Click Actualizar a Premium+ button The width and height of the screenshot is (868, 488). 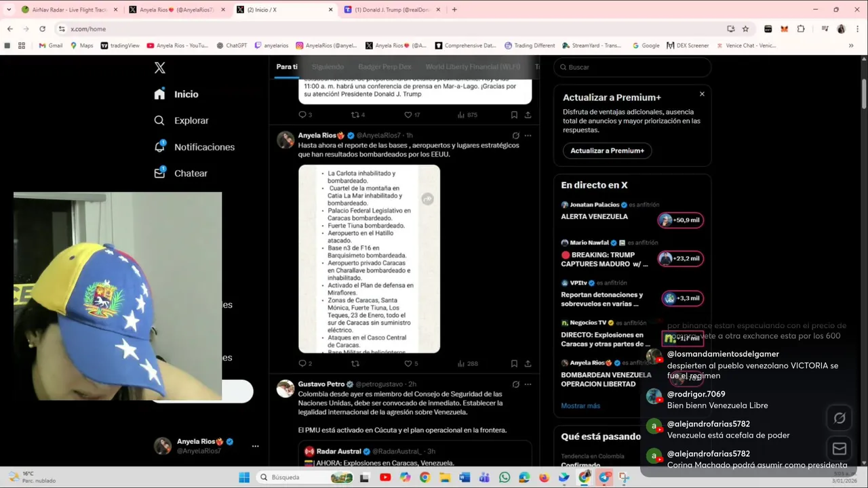click(x=607, y=150)
